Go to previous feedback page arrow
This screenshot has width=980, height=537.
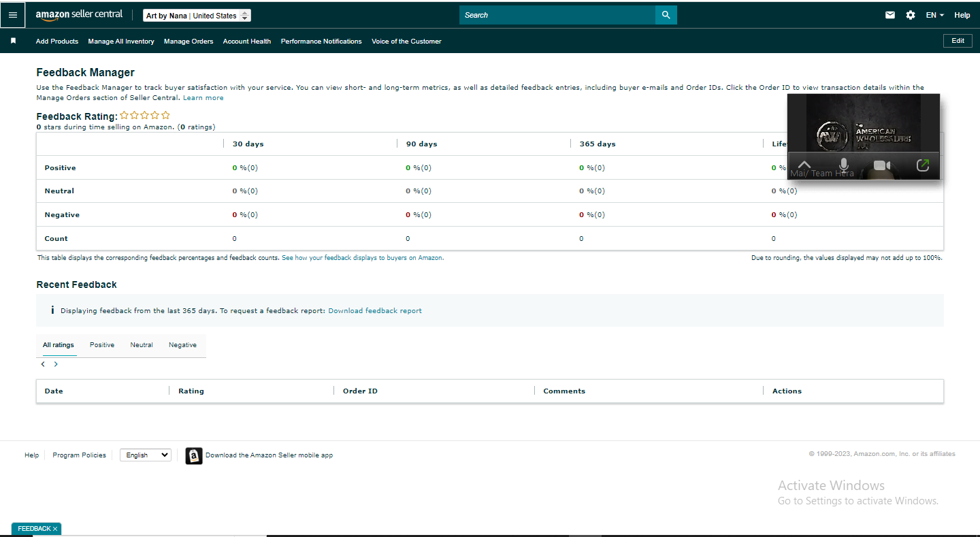click(x=43, y=364)
